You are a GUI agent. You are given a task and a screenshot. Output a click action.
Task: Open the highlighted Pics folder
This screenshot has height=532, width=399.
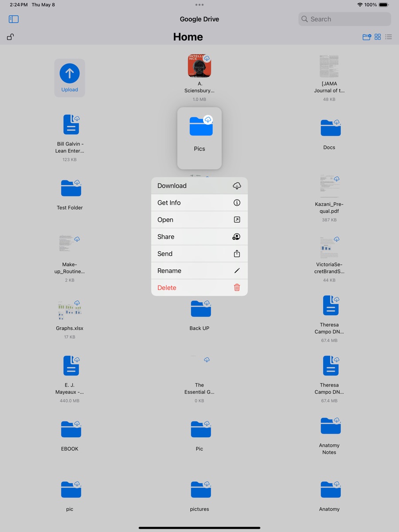click(x=199, y=138)
